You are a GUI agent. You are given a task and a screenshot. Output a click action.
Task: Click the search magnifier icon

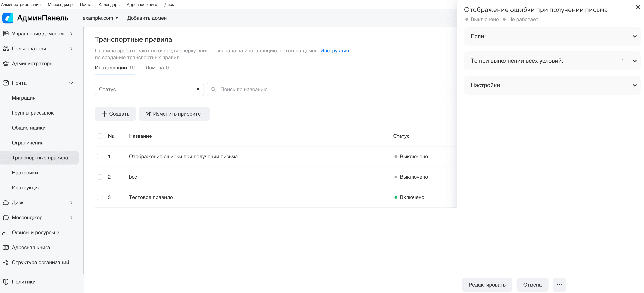point(213,89)
